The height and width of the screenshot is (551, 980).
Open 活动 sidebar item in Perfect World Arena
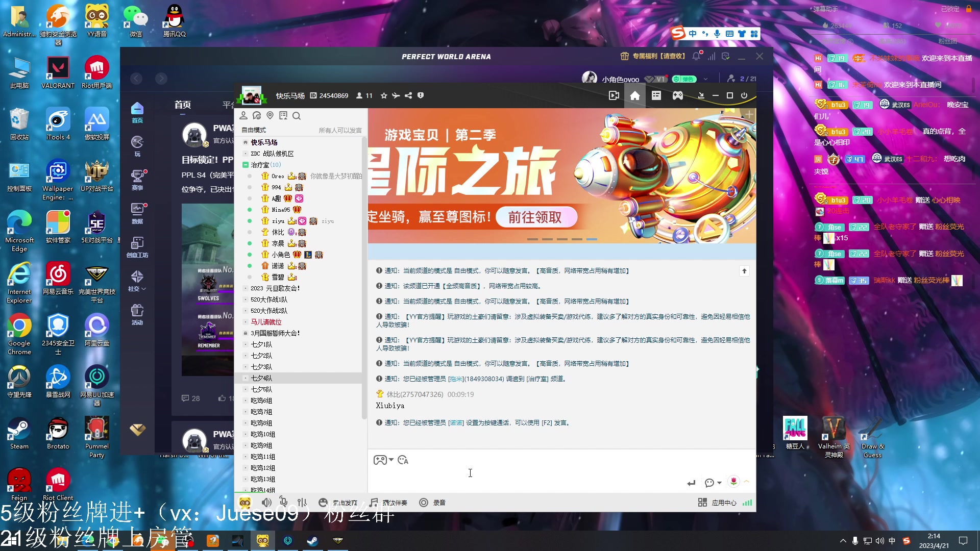click(x=137, y=315)
